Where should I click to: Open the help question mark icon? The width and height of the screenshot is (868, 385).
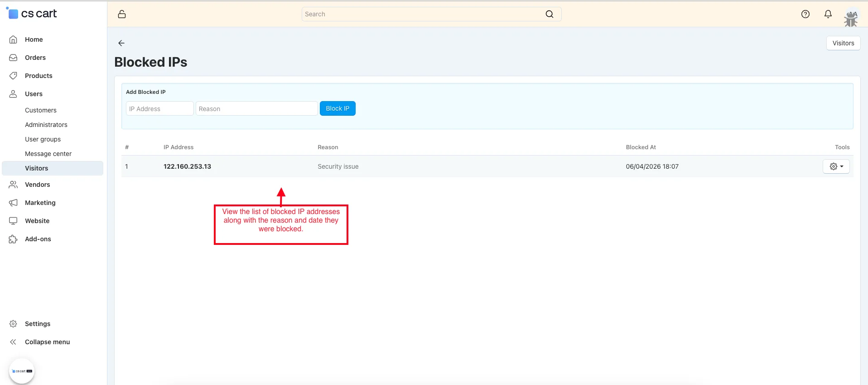pyautogui.click(x=805, y=14)
